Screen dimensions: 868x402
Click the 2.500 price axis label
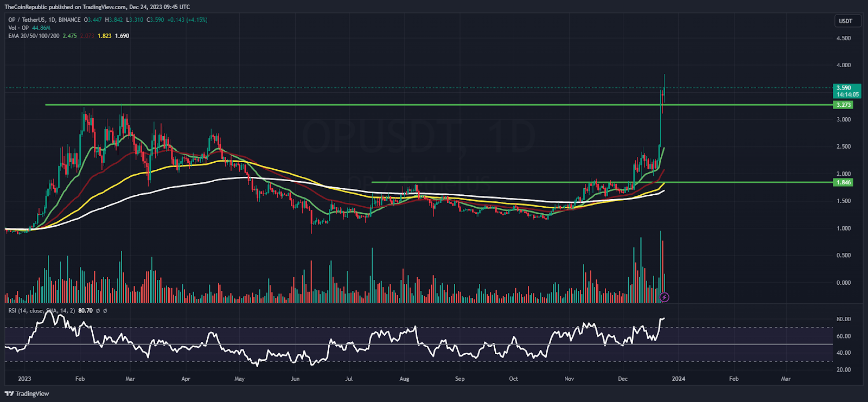point(844,146)
